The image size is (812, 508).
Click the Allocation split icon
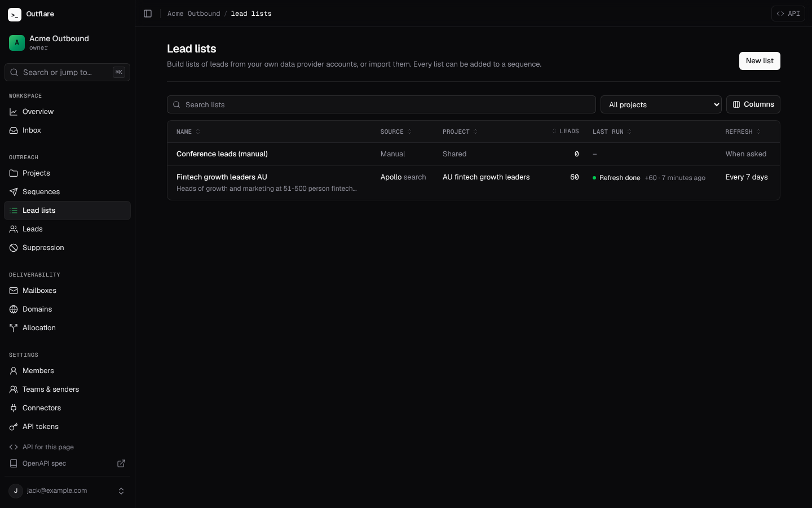(14, 328)
